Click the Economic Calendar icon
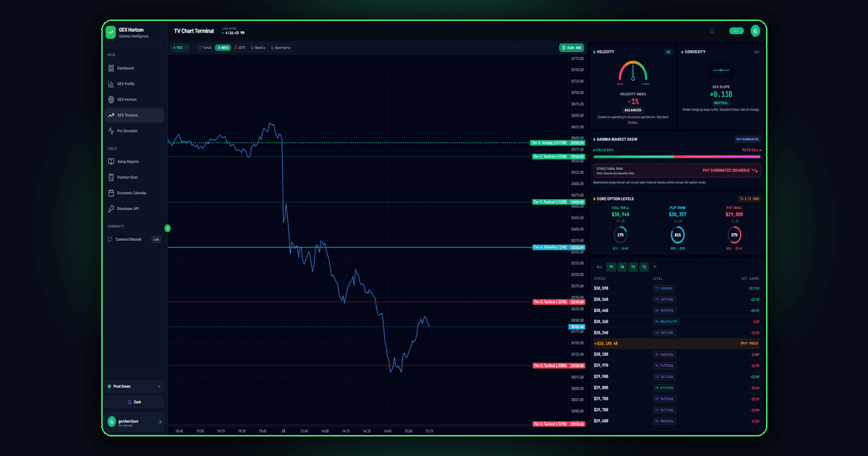 (x=111, y=193)
